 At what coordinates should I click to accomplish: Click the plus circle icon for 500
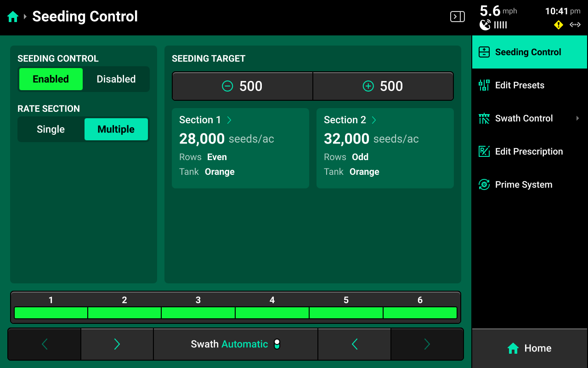(x=368, y=86)
